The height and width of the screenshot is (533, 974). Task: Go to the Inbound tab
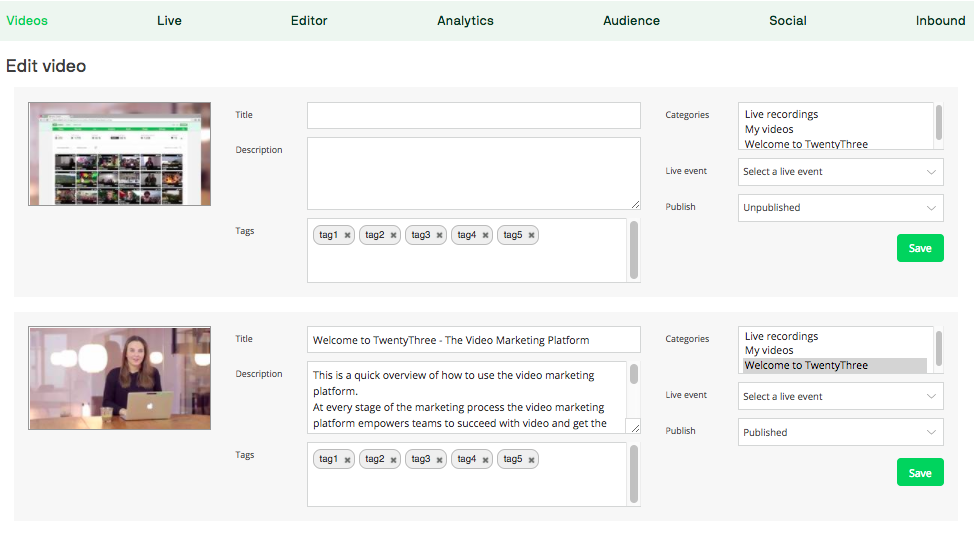pyautogui.click(x=940, y=20)
